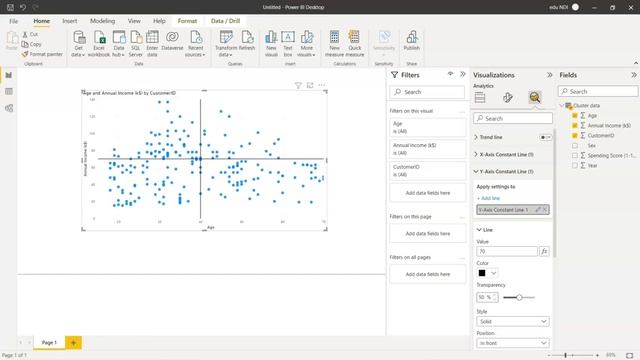This screenshot has width=640, height=360.
Task: Click the Cut command
Action: click(x=30, y=35)
